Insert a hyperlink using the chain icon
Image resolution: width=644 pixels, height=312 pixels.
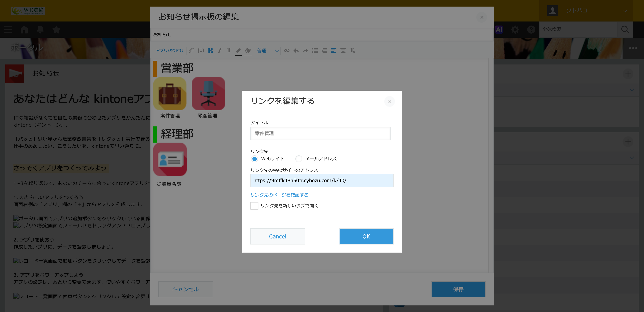(287, 51)
